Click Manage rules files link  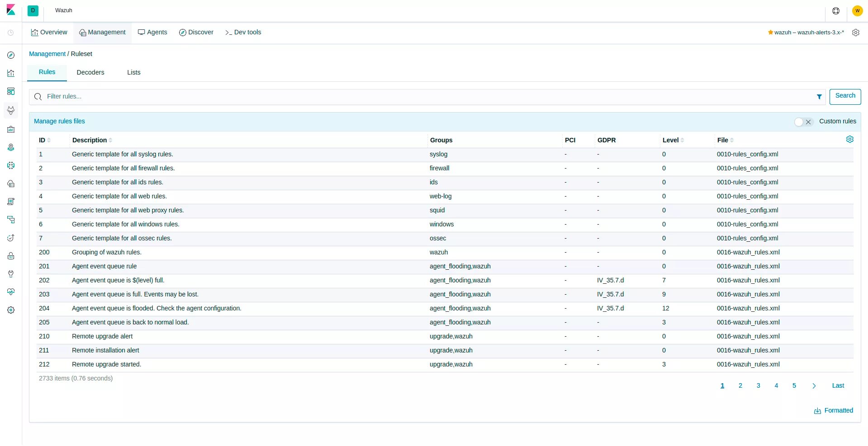click(59, 121)
